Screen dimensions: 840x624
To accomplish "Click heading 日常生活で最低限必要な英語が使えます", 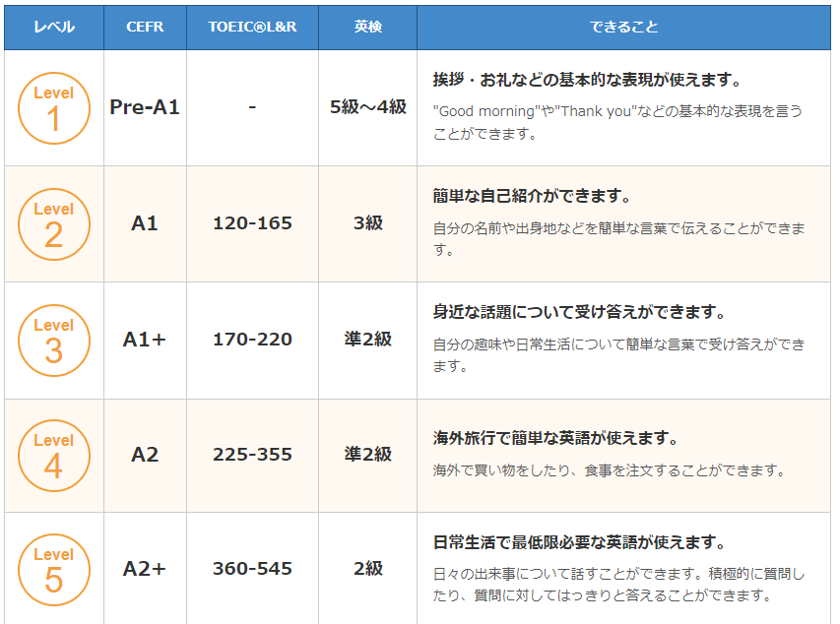I will [579, 543].
